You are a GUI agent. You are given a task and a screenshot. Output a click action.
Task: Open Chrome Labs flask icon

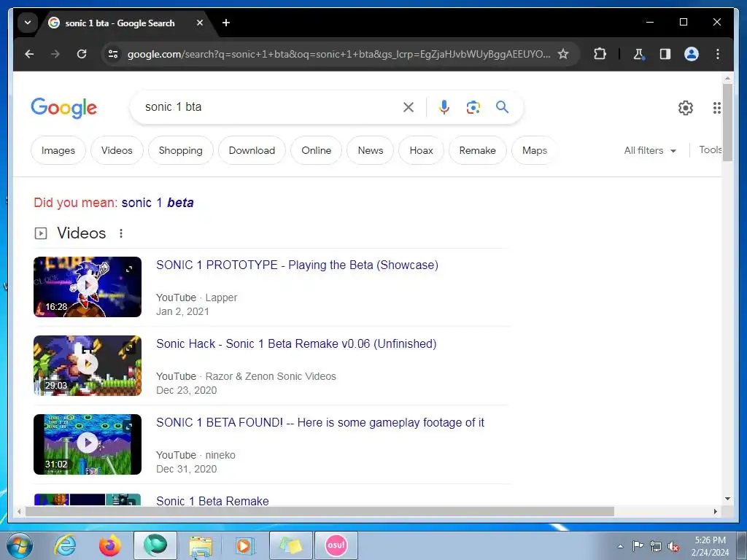coord(639,54)
